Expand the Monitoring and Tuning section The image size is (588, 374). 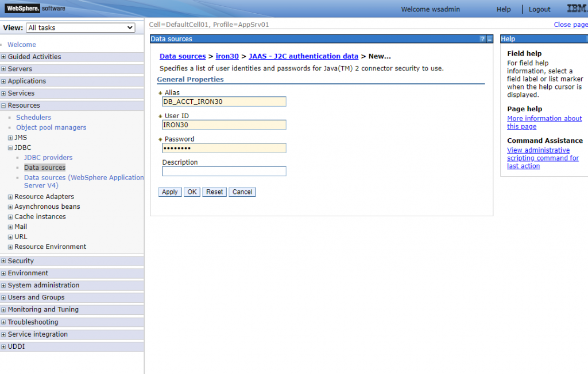tap(3, 310)
